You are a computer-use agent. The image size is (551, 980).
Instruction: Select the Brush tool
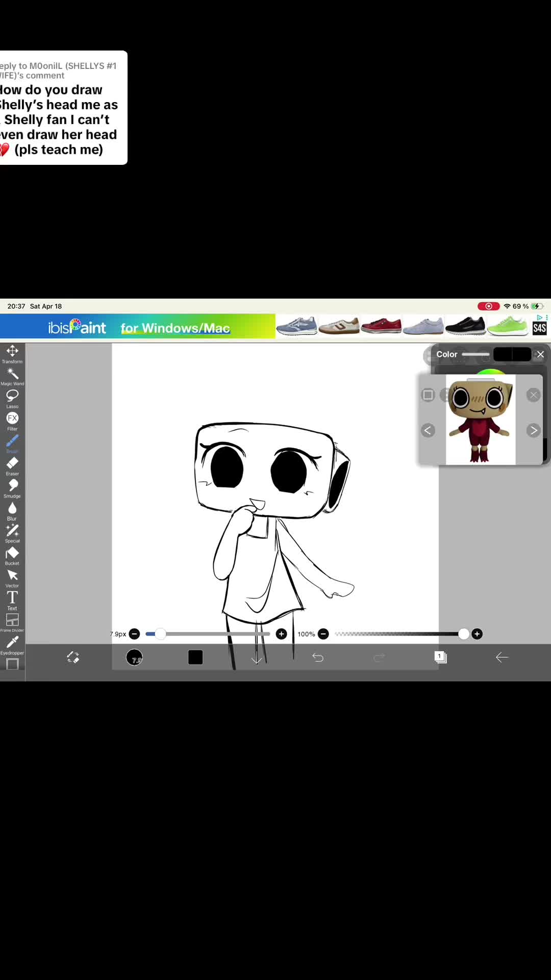coord(12,444)
